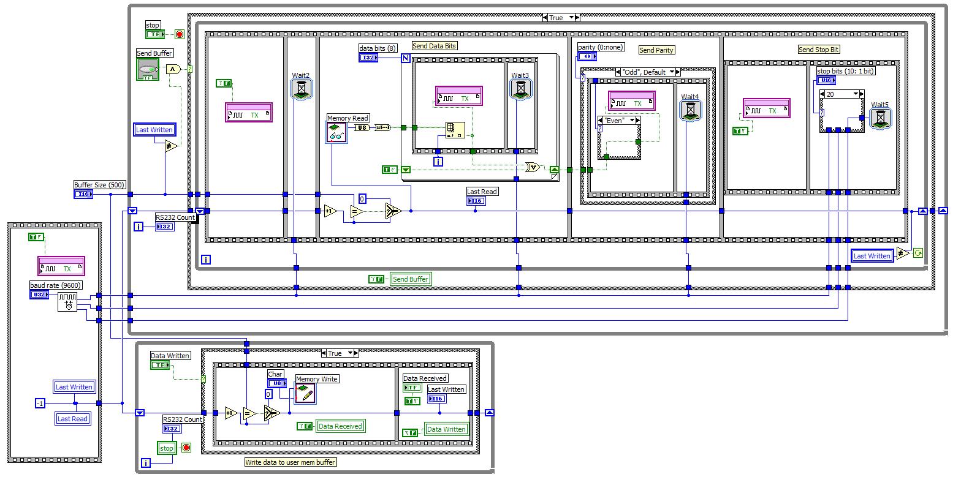Click the XOR gate in the For Loop
Screen dimensions: 980x477
(532, 167)
